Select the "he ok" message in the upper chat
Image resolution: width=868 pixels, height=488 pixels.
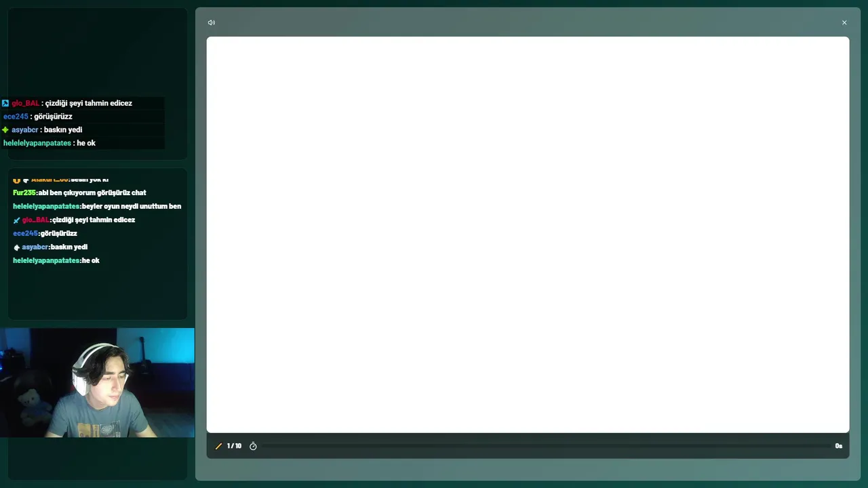coord(86,143)
